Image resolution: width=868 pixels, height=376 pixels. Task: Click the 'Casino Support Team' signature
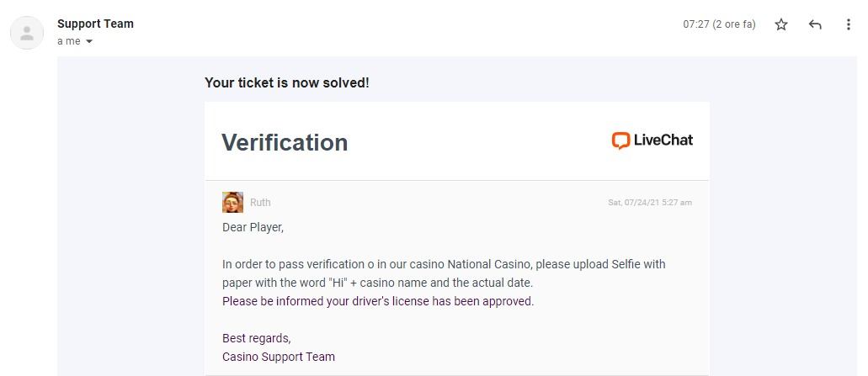tap(278, 357)
